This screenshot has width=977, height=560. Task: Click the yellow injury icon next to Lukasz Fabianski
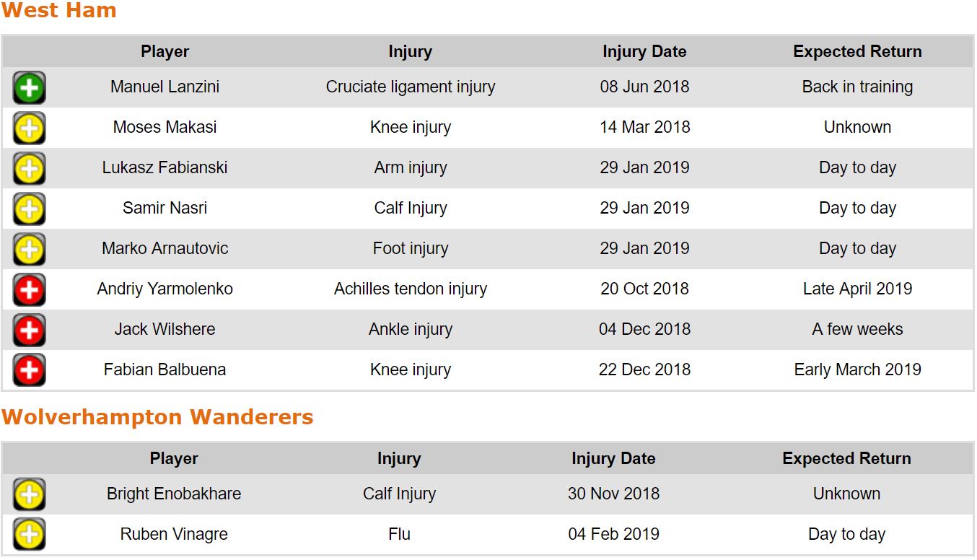(x=29, y=169)
